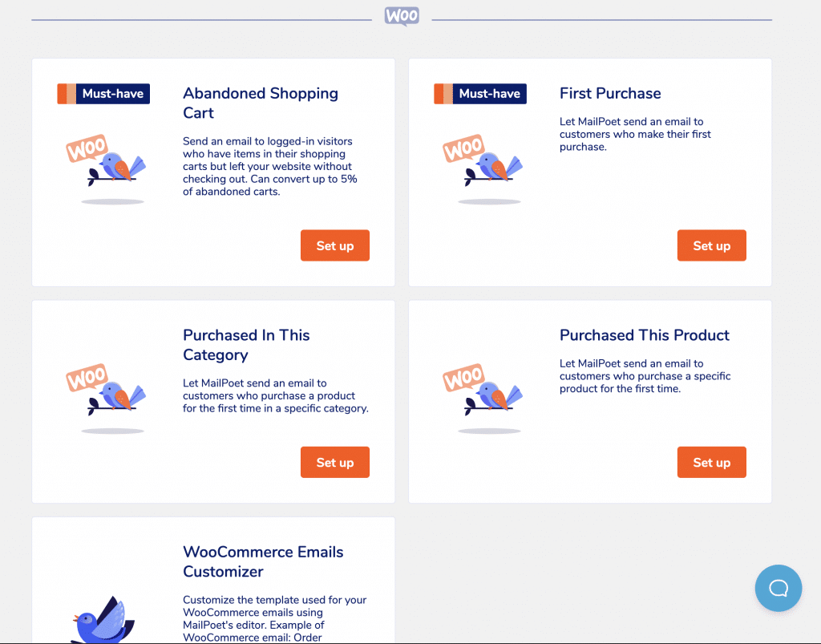Click Must-have badge on First Purchase
Image resolution: width=821 pixels, height=644 pixels.
(480, 94)
